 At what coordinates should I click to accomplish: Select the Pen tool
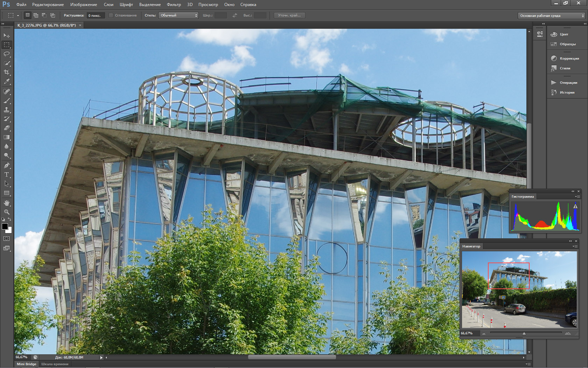pos(7,165)
